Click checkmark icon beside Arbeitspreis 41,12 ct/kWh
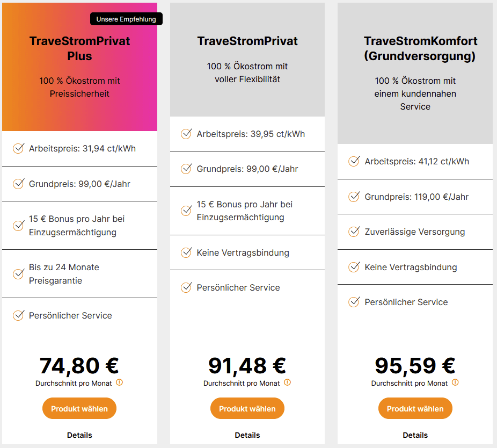The height and width of the screenshot is (448, 497). click(x=354, y=161)
